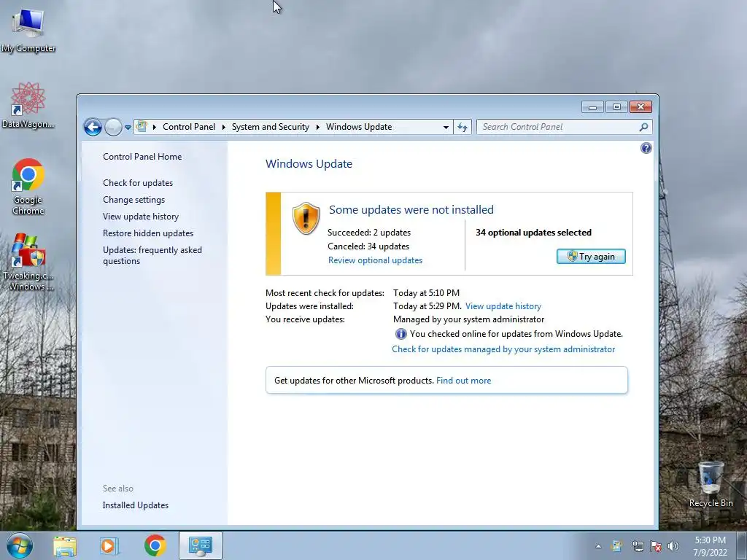The height and width of the screenshot is (560, 747).
Task: Expand the arrow after Control Panel breadcrumb
Action: 223,127
